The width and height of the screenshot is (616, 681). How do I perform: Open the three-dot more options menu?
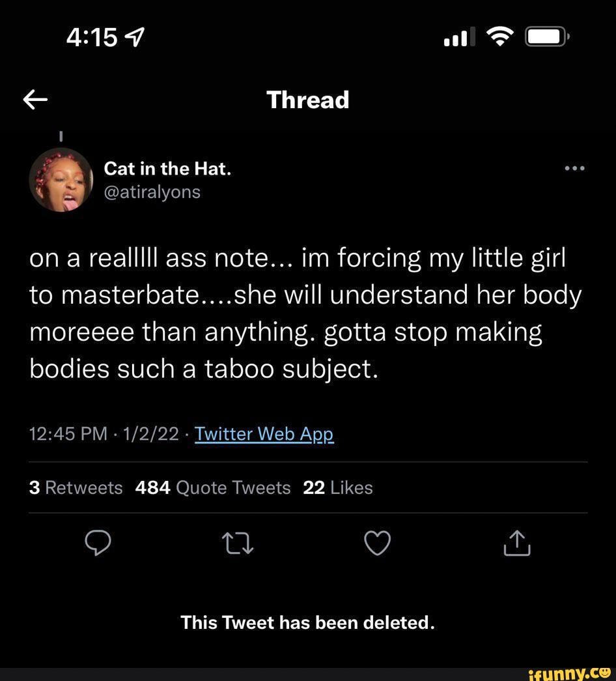(575, 168)
